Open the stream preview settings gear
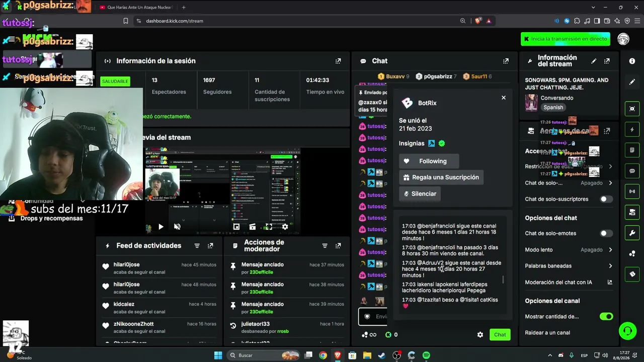This screenshot has width=644, height=362. tap(285, 227)
